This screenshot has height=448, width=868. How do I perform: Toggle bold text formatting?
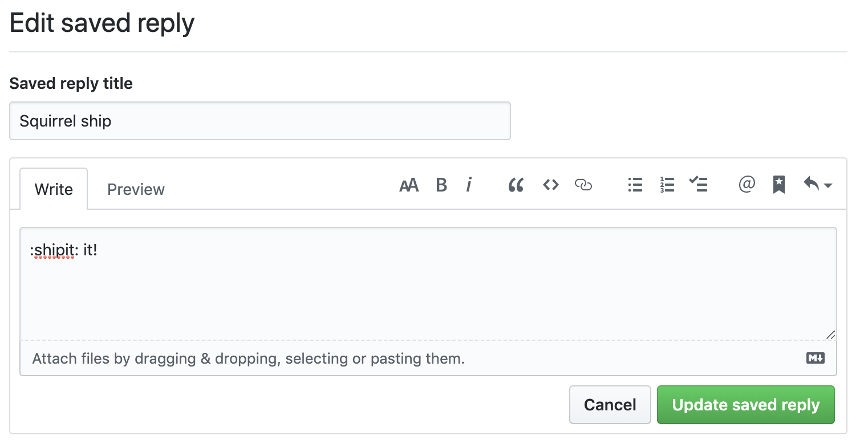coord(441,185)
